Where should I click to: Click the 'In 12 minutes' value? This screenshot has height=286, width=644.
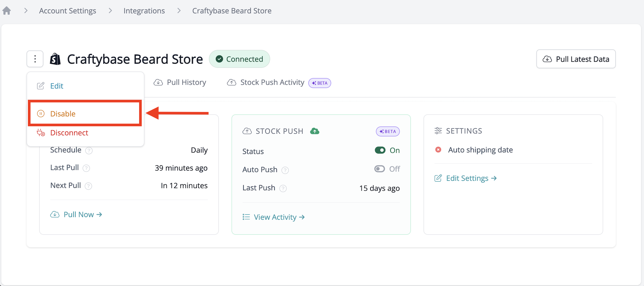click(184, 185)
